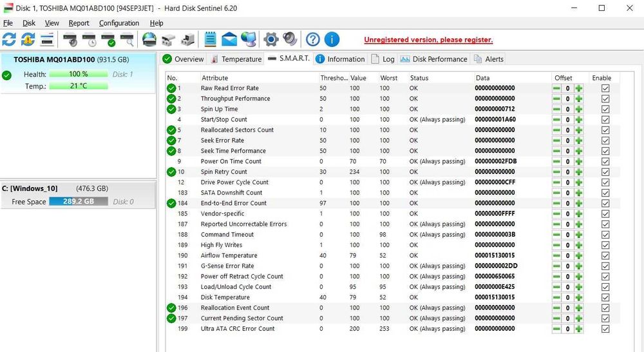Switch to the Log tab

click(x=383, y=59)
